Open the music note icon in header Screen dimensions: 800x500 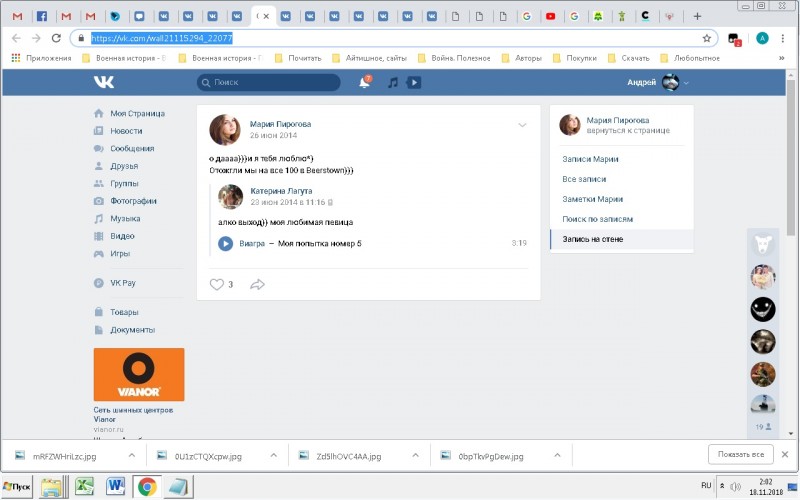[x=393, y=82]
